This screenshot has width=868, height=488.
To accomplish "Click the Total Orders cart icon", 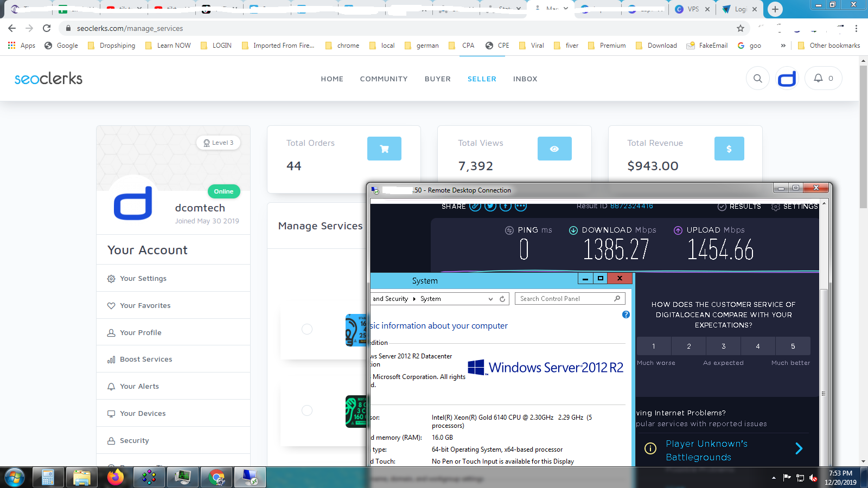I will coord(384,149).
